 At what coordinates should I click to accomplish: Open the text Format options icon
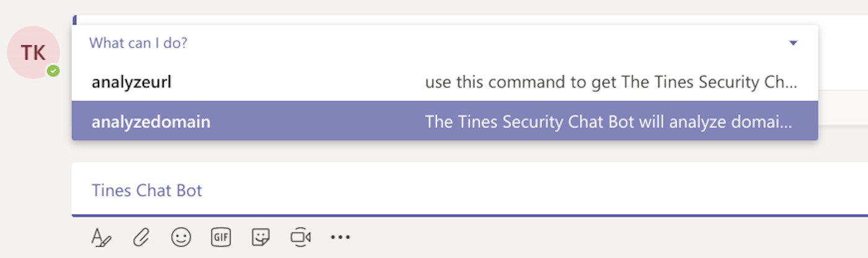[100, 237]
